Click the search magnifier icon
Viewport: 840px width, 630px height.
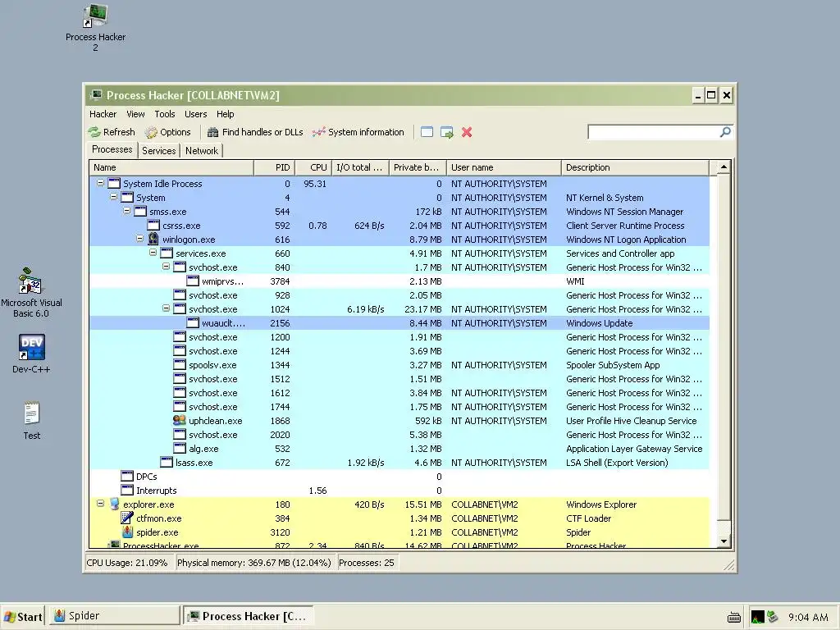tap(725, 132)
